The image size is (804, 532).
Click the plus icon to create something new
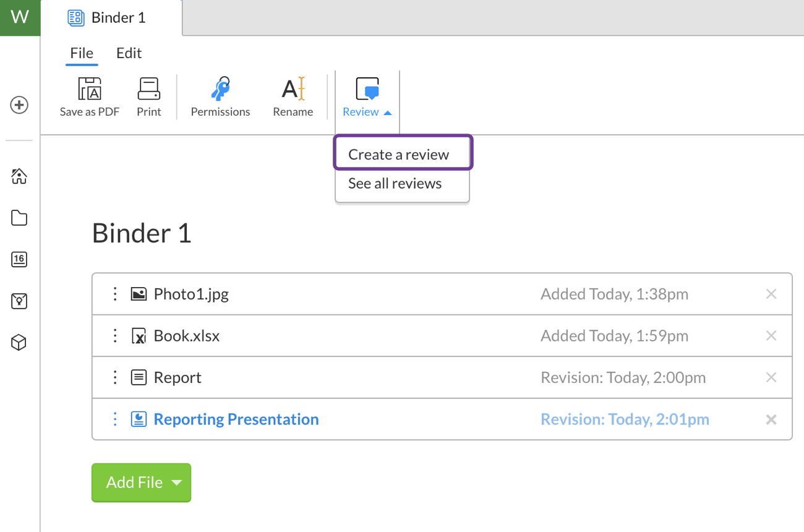pyautogui.click(x=19, y=105)
